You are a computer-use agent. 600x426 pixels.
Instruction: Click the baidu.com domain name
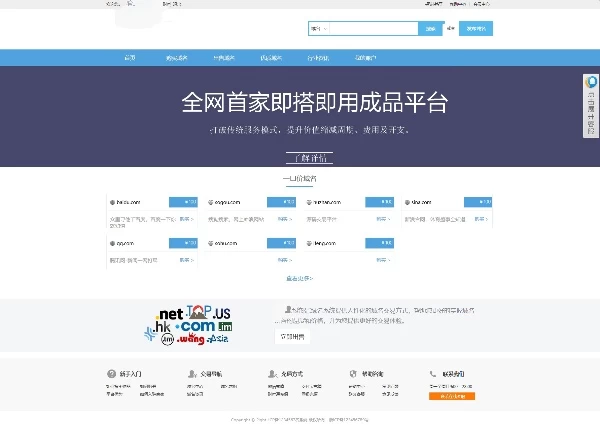129,202
